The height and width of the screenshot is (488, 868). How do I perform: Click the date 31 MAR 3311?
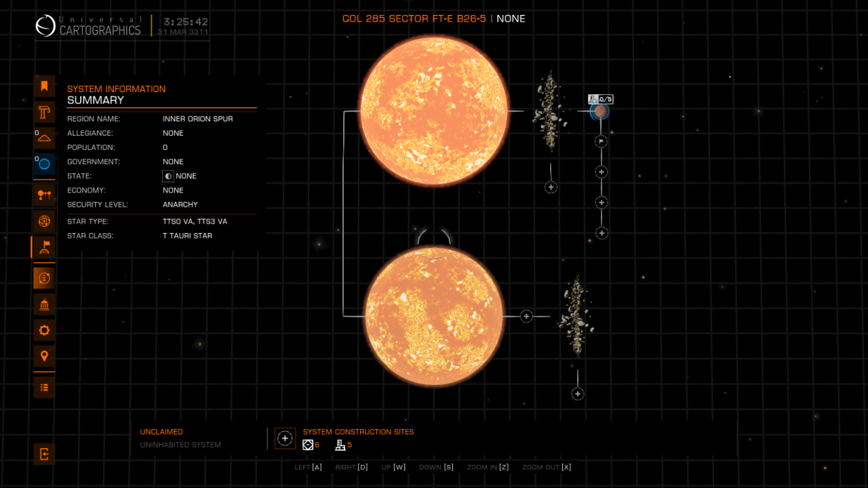(x=183, y=32)
